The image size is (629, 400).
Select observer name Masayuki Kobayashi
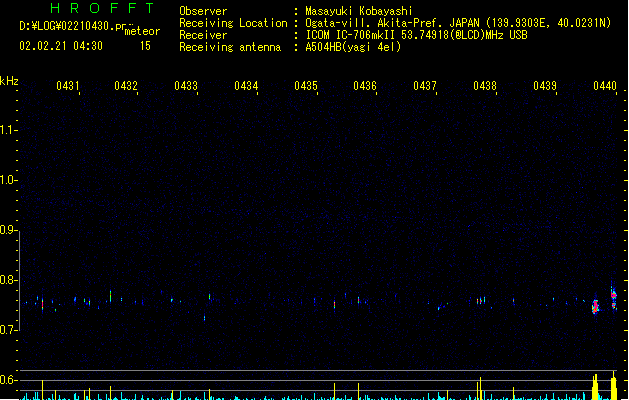(359, 11)
